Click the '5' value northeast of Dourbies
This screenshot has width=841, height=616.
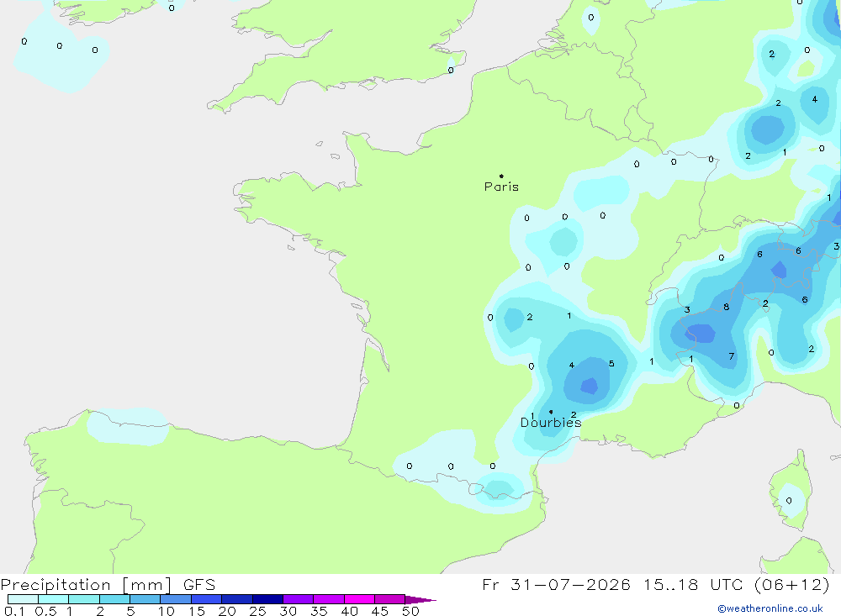point(611,364)
